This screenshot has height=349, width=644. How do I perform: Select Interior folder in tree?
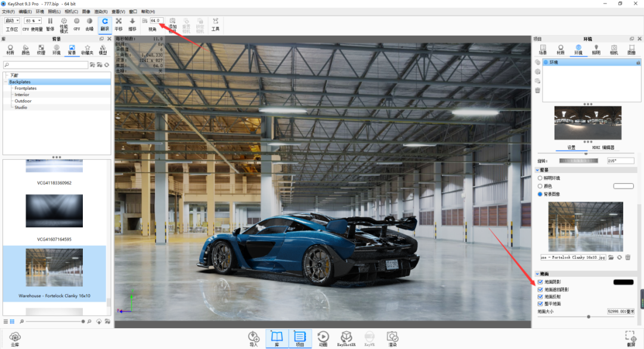pos(22,94)
